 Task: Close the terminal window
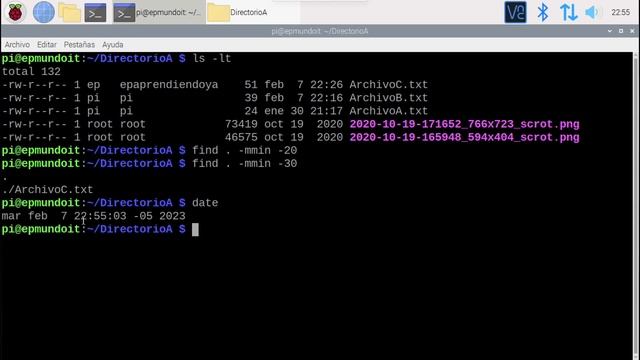(x=632, y=31)
